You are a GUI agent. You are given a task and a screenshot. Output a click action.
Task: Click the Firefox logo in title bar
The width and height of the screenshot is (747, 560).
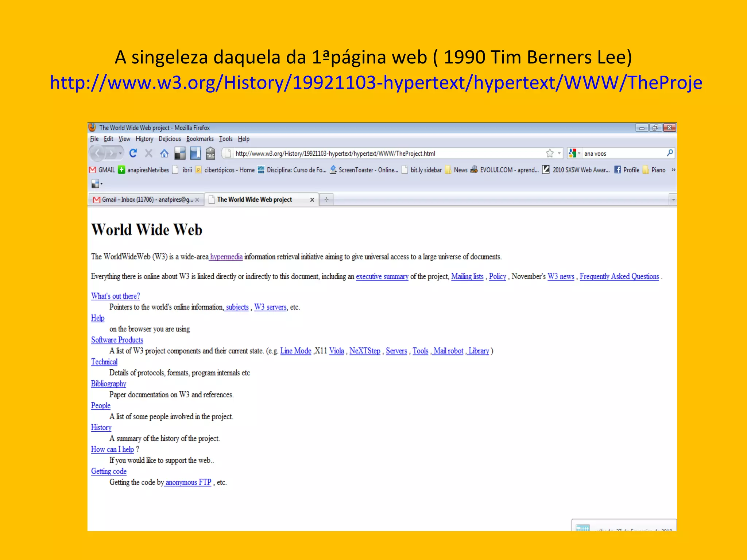92,127
